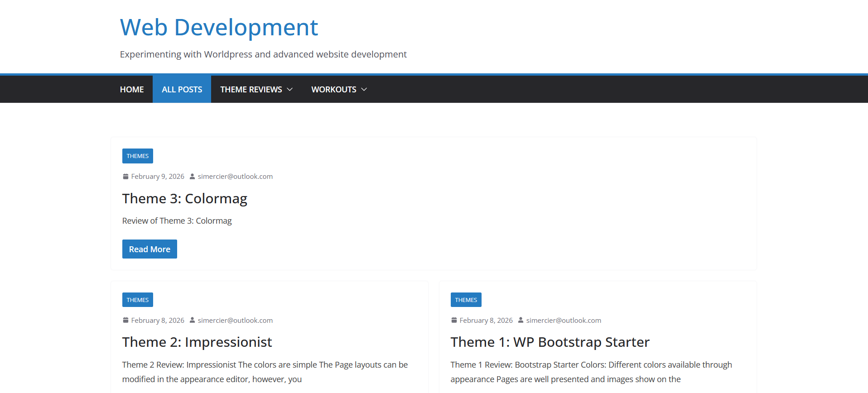
Task: Go to the Home menu item
Action: point(132,90)
